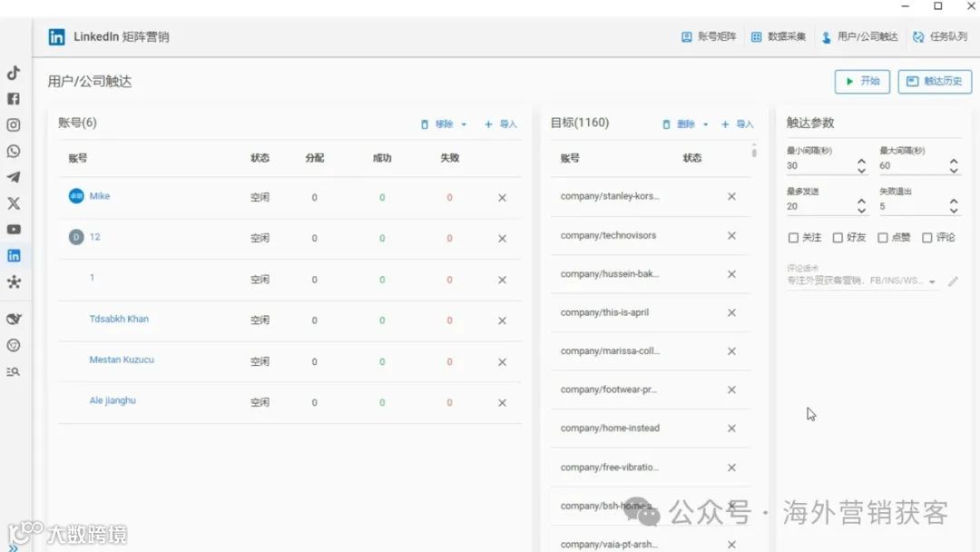Image resolution: width=980 pixels, height=552 pixels.
Task: Remove the Mestan Kuzucu account row
Action: tap(502, 362)
